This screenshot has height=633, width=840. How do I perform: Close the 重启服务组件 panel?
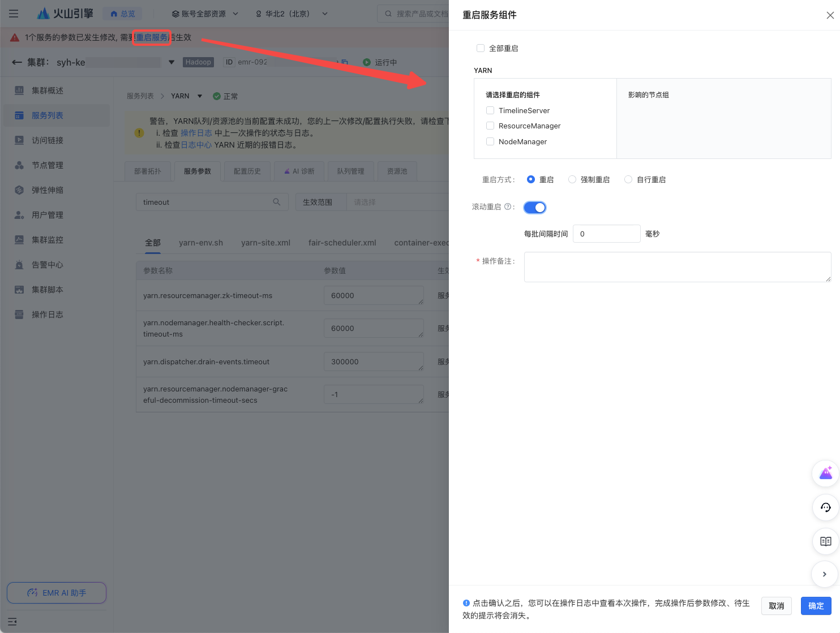(830, 15)
